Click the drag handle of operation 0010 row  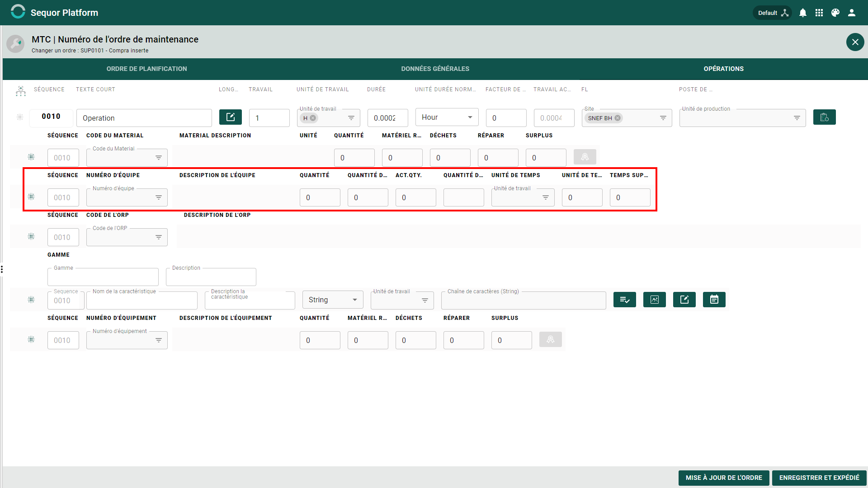coord(20,117)
